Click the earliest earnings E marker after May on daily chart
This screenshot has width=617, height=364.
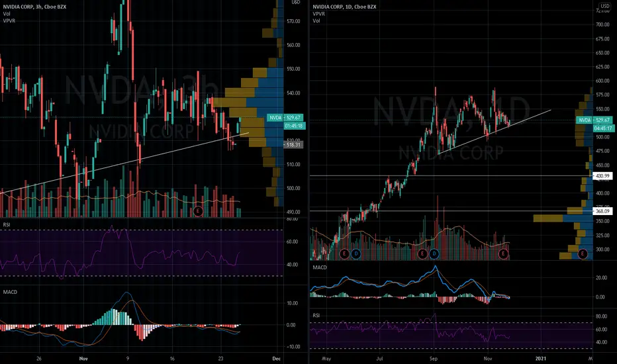(344, 254)
